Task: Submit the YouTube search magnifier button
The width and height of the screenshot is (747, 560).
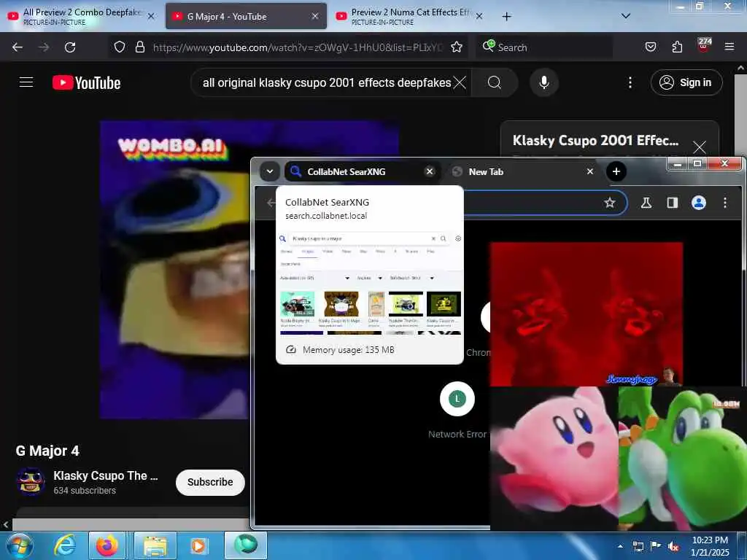Action: point(495,83)
